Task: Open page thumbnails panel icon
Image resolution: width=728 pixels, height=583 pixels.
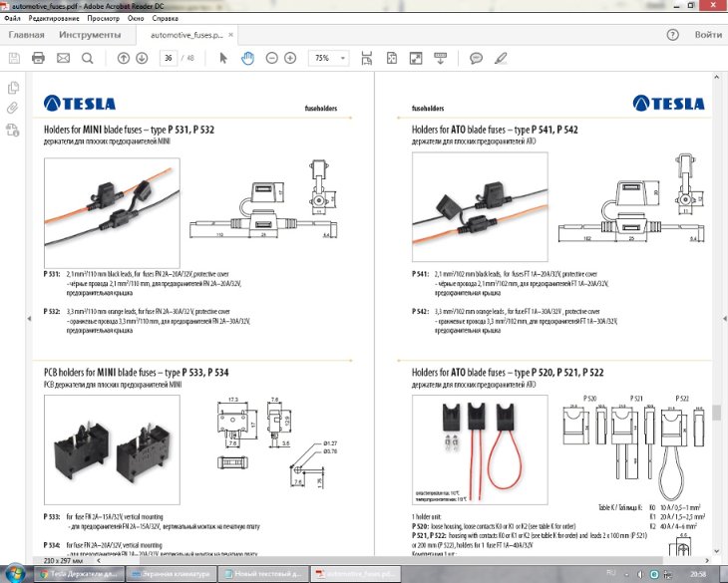Action: click(x=13, y=87)
